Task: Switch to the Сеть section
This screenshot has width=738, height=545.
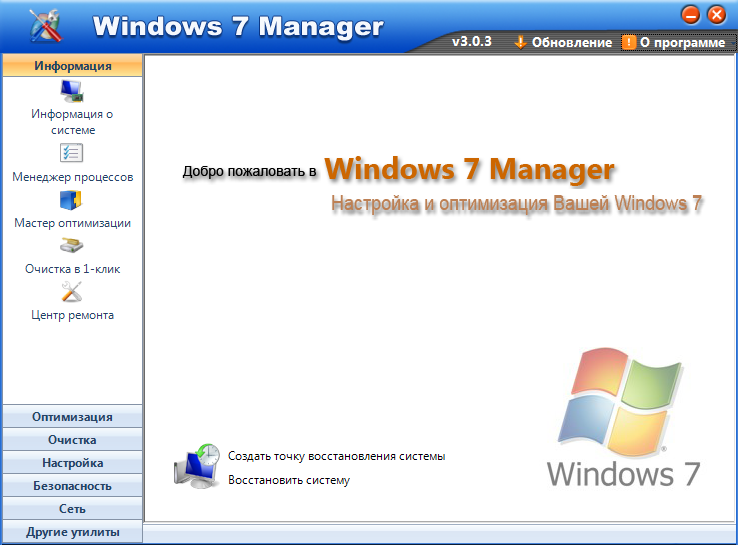Action: pyautogui.click(x=72, y=509)
